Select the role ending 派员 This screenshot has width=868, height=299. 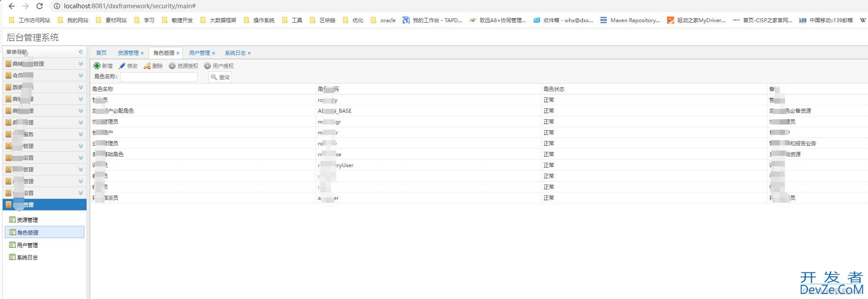tap(479, 198)
